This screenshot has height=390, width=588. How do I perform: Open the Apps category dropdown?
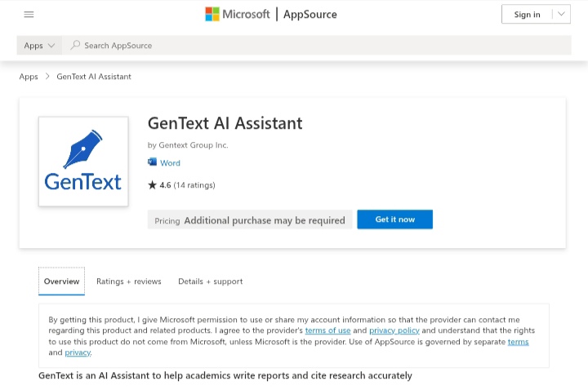pos(39,46)
